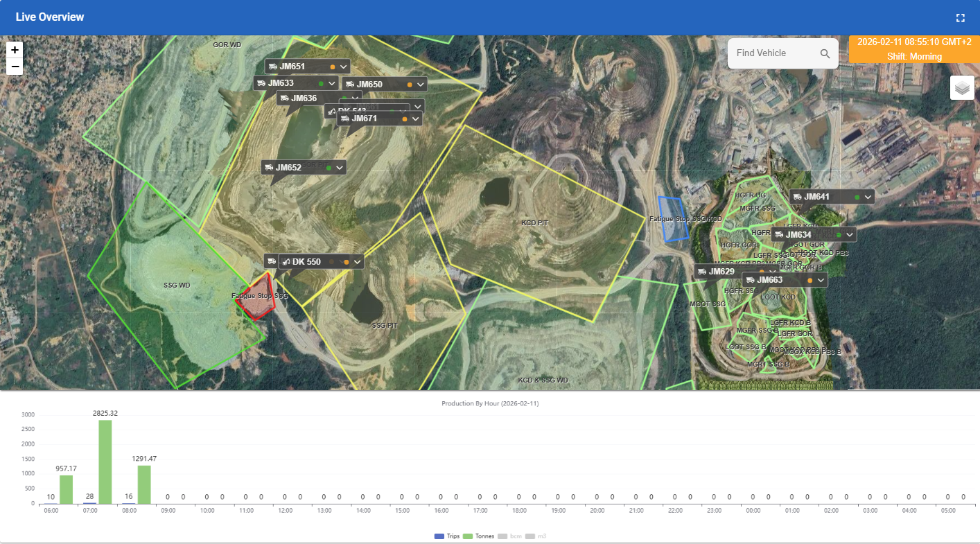This screenshot has height=544, width=980.
Task: Expand the JM634 vehicle details chevron
Action: [x=850, y=235]
